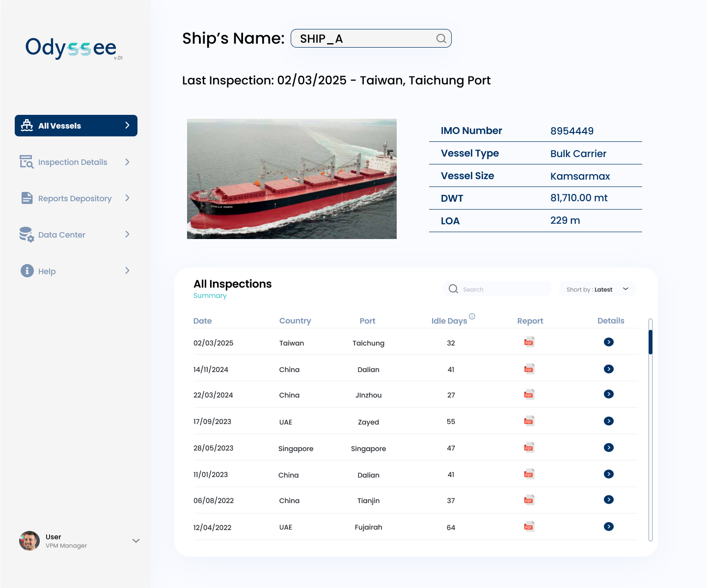Click the Idle Days info icon
Screen dimensions: 707x588
(472, 317)
